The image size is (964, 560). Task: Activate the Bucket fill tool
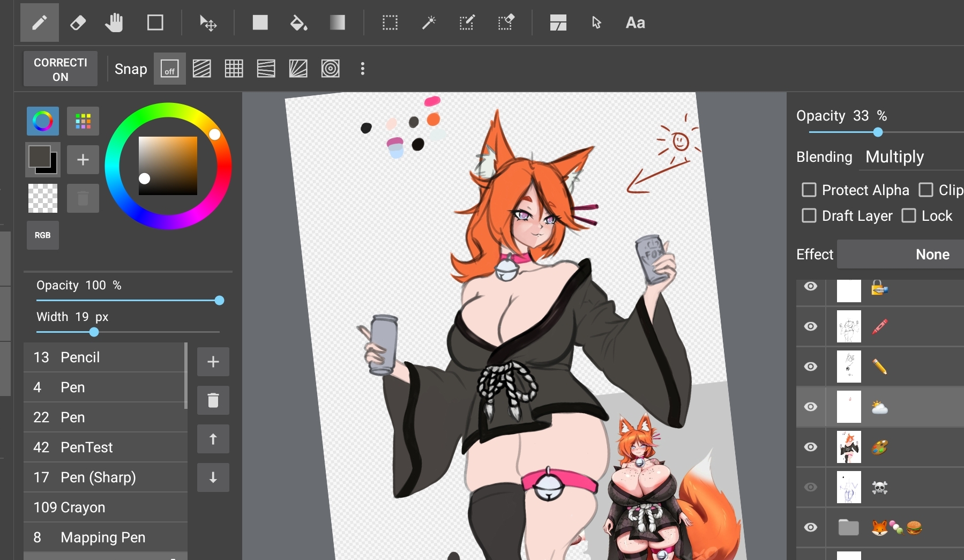pyautogui.click(x=298, y=23)
